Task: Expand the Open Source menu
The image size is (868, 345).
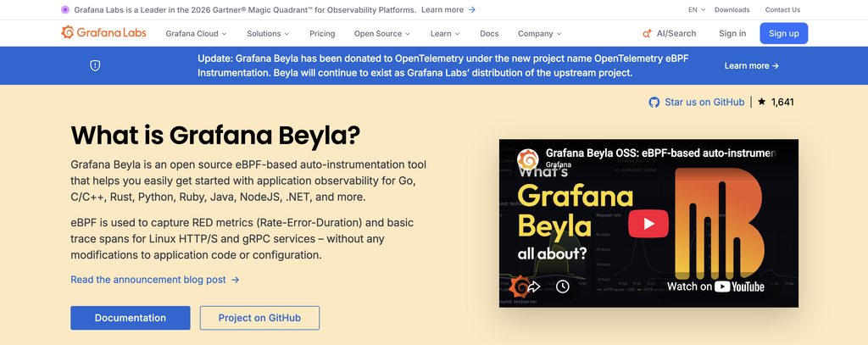Action: coord(382,33)
